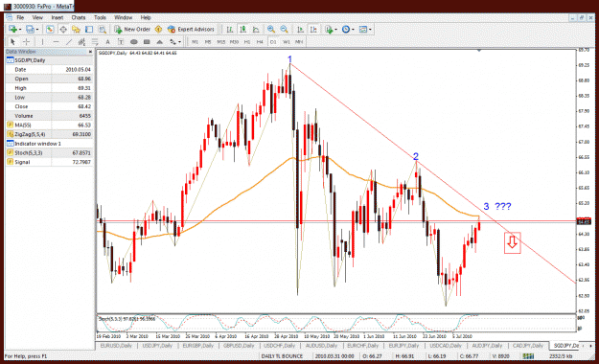The width and height of the screenshot is (599, 364).
Task: Switch to H1 timeframe
Action: (x=247, y=41)
